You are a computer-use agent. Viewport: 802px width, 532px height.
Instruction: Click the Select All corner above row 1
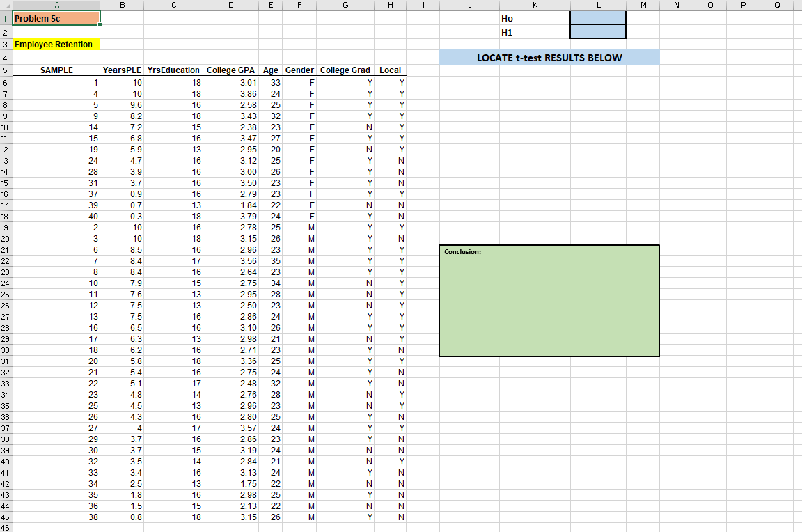pos(7,6)
